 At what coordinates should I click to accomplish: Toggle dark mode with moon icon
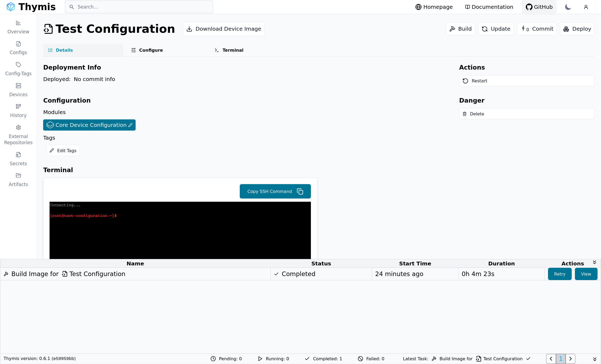tap(568, 7)
